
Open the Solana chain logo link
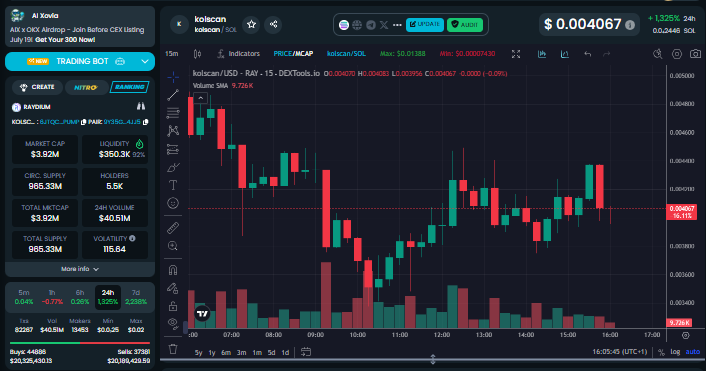[344, 25]
